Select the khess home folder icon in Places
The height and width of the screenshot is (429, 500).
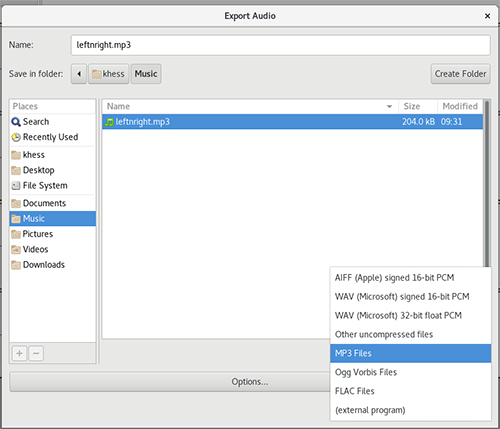coord(16,155)
